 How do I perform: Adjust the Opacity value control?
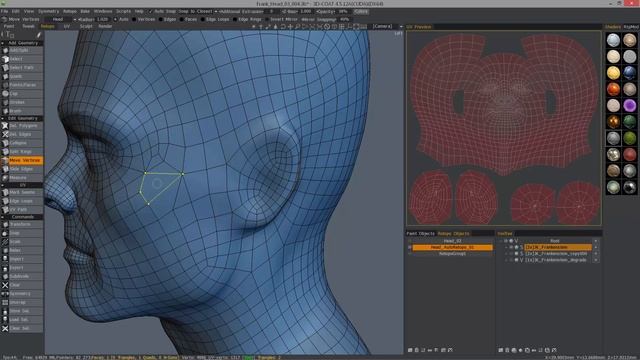pyautogui.click(x=343, y=11)
